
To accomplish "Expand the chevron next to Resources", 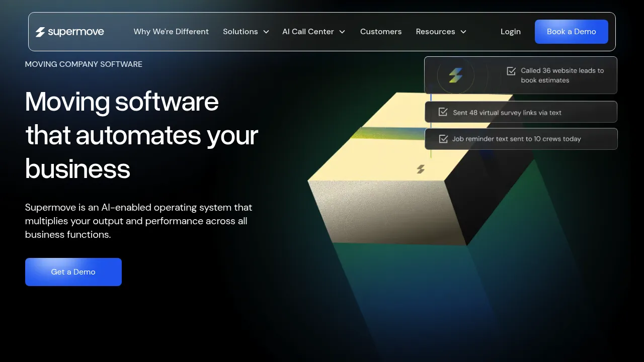I will tap(463, 32).
